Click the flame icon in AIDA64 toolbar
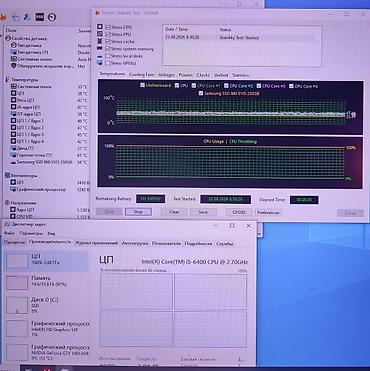Screen dimensions: 370x371 point(3,17)
